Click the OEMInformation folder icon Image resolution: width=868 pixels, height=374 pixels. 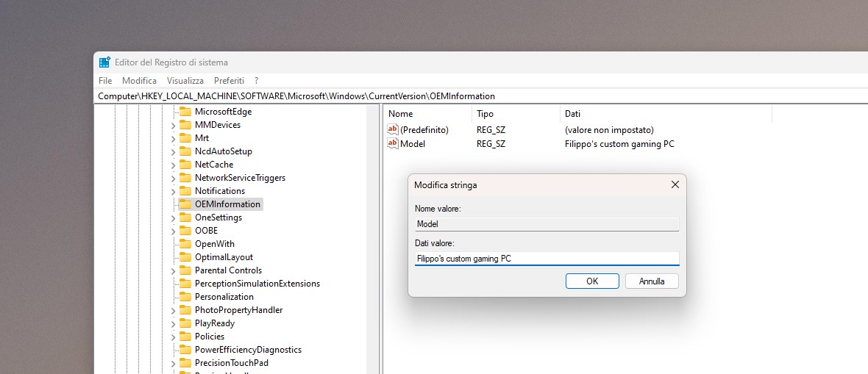pos(185,204)
